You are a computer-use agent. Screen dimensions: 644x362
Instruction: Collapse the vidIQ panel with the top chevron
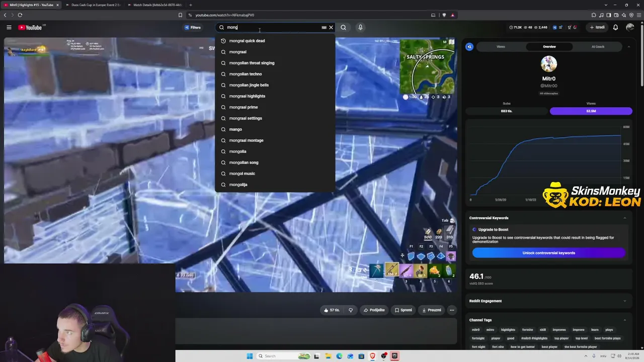click(x=628, y=47)
